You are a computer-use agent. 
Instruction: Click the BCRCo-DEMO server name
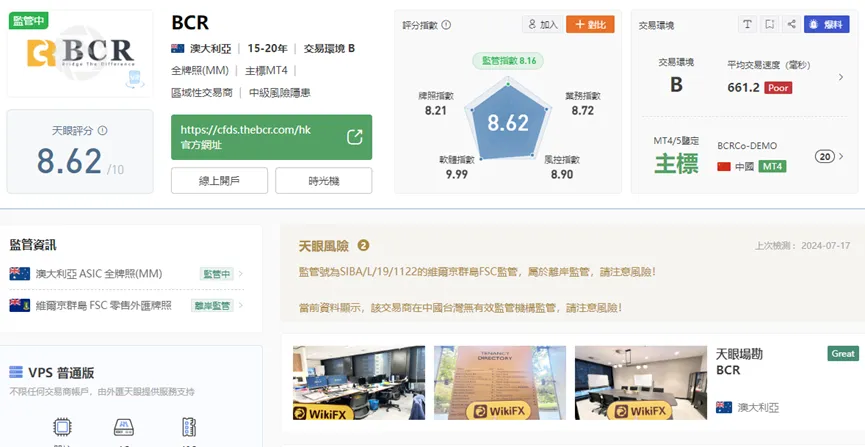(747, 146)
